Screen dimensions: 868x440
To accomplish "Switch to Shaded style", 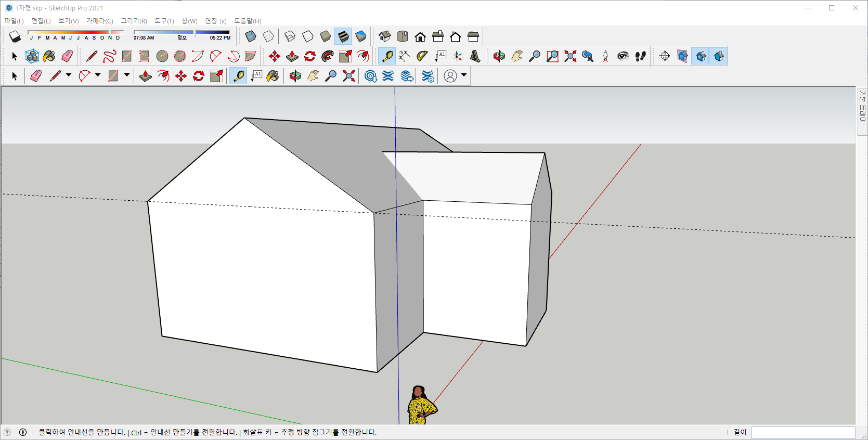I will (326, 36).
